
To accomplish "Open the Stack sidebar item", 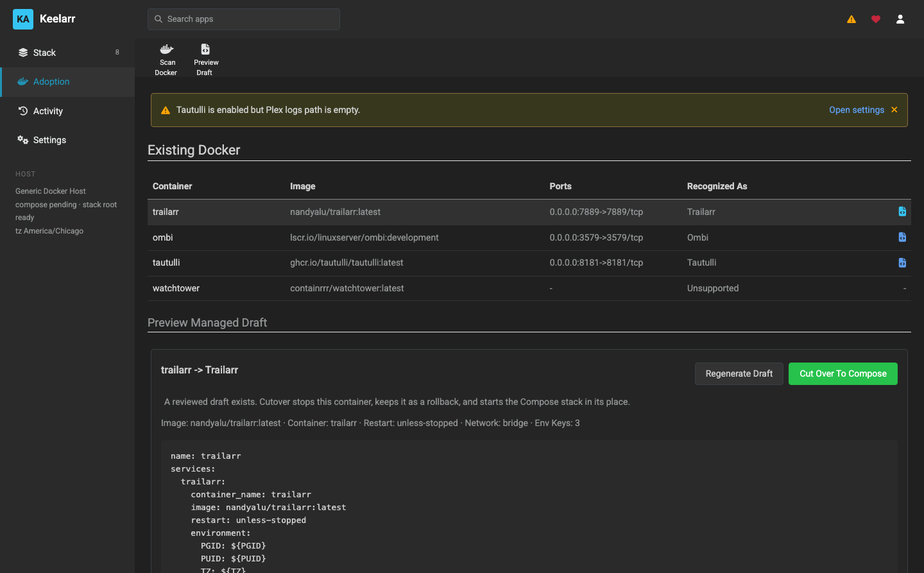I will [67, 53].
